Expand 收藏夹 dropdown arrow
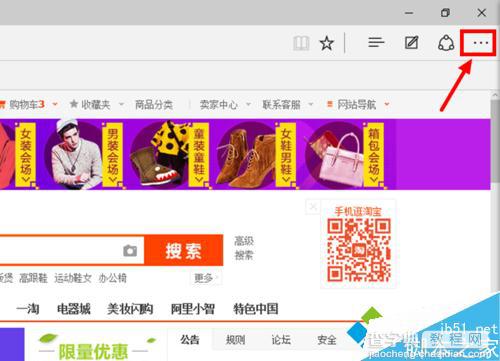 122,104
